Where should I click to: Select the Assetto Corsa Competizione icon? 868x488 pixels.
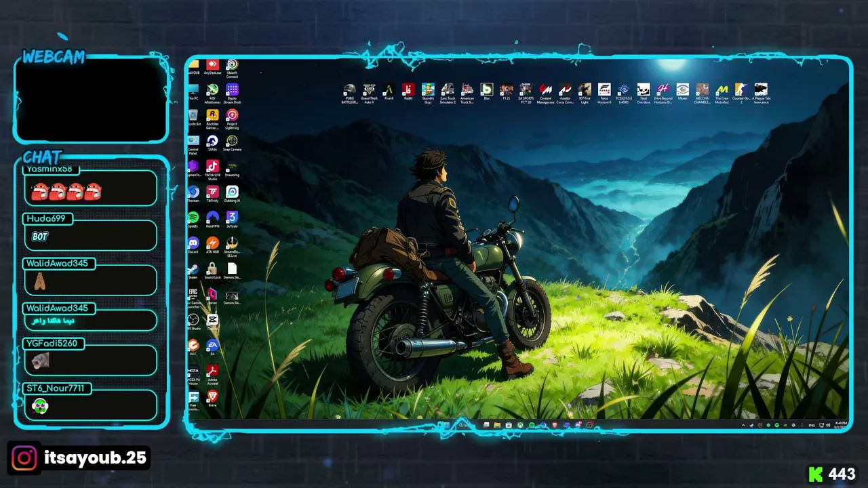pyautogui.click(x=565, y=94)
